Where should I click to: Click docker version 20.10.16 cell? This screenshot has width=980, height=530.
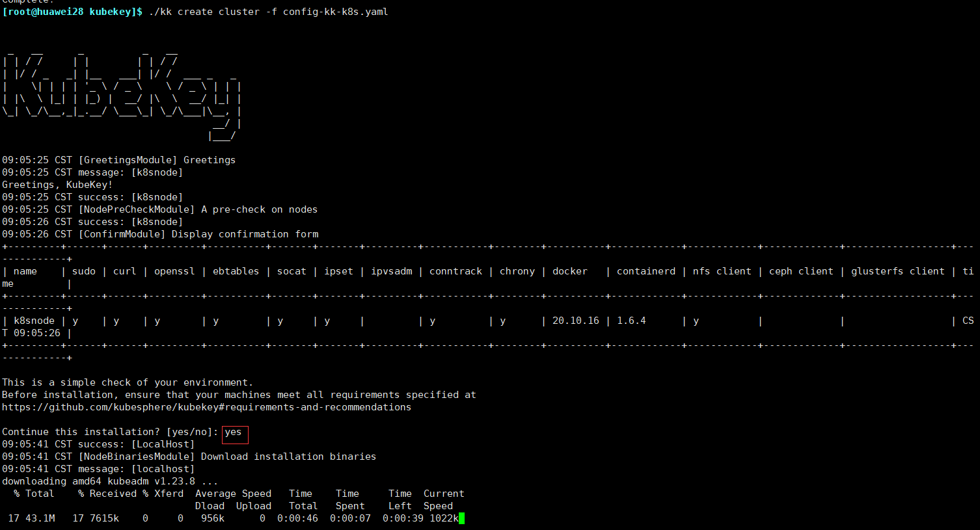click(576, 321)
